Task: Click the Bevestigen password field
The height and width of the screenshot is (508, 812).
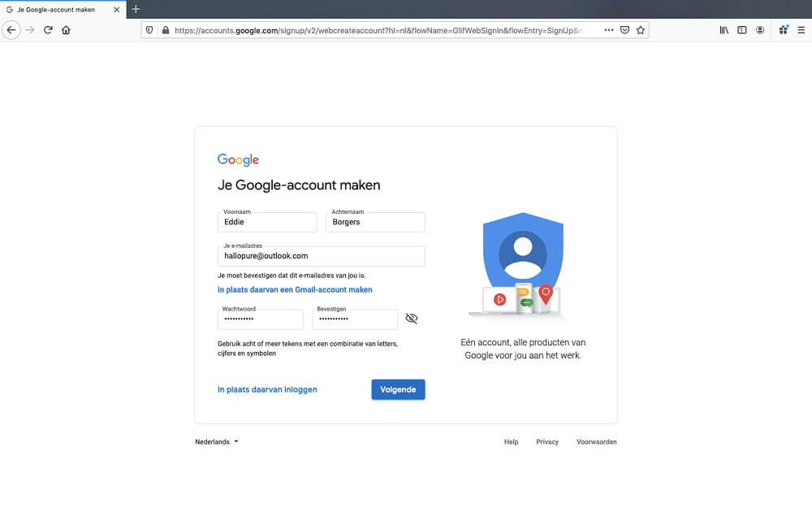Action: pos(355,319)
